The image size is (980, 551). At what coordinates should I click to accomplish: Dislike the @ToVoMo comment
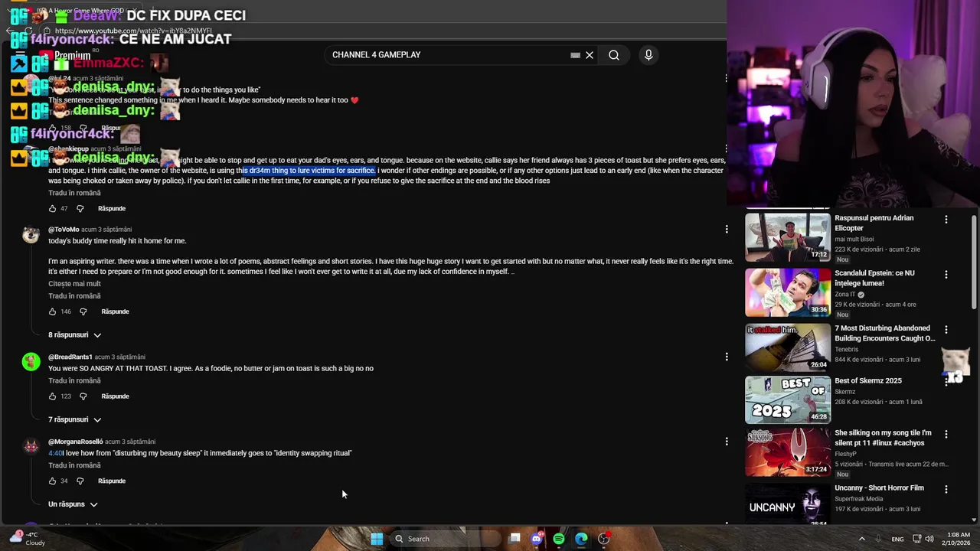coord(83,311)
